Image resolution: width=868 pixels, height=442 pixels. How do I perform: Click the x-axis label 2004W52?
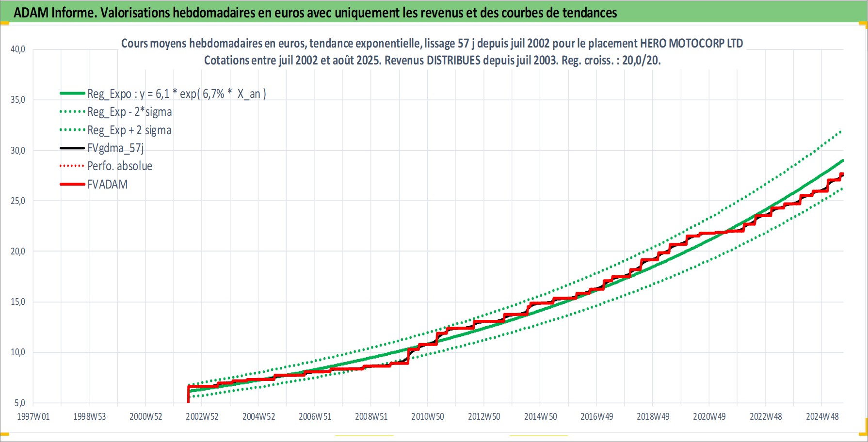pyautogui.click(x=258, y=416)
